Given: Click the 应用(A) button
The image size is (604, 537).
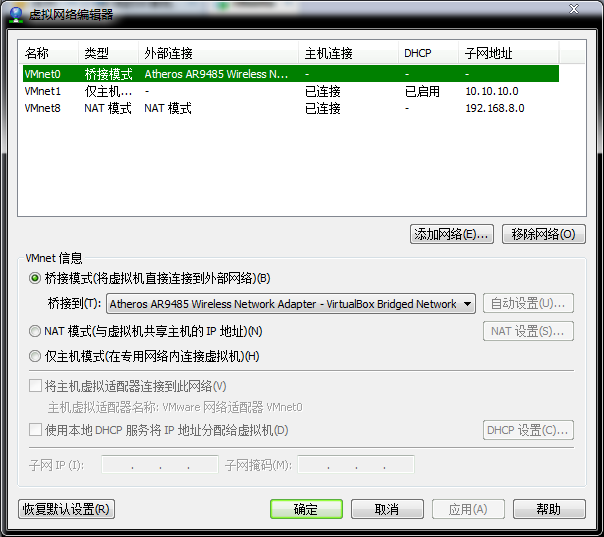Looking at the screenshot, I should [x=468, y=509].
